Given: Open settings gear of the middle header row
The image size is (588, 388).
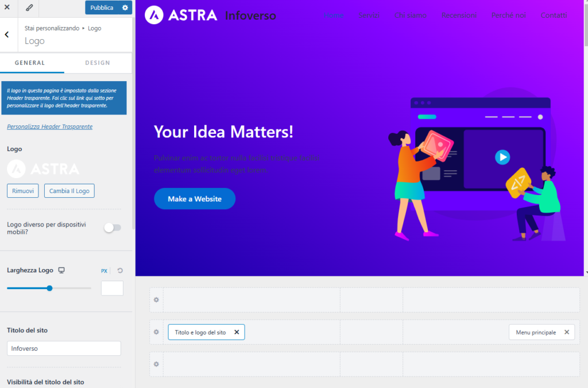Looking at the screenshot, I should [x=156, y=332].
